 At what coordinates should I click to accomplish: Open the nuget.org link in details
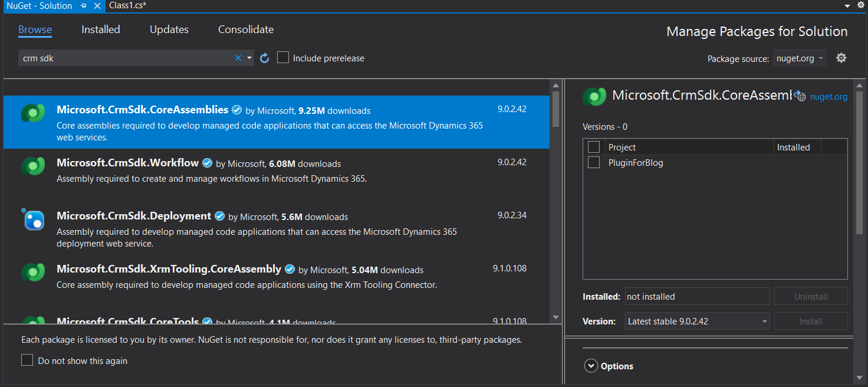pos(828,97)
